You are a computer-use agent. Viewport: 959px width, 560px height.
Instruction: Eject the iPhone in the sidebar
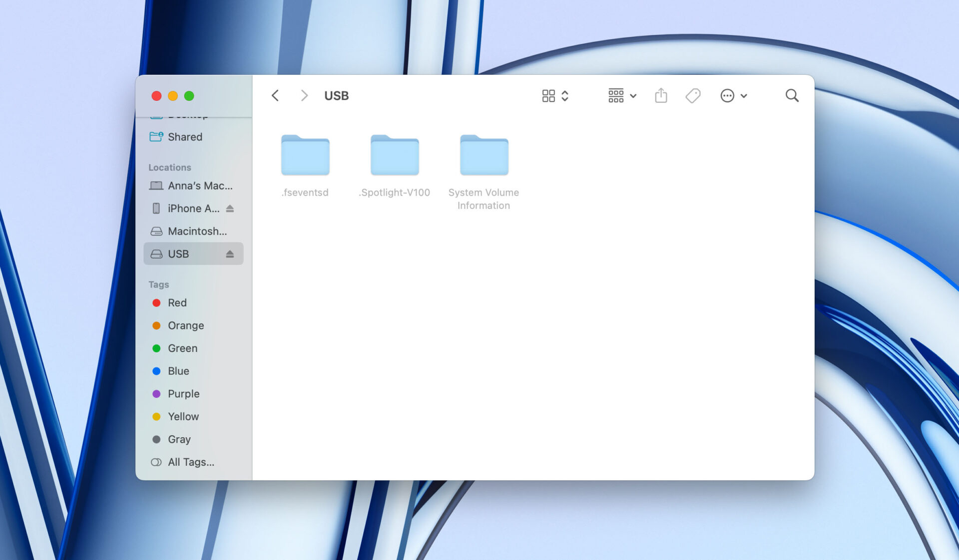pos(230,208)
